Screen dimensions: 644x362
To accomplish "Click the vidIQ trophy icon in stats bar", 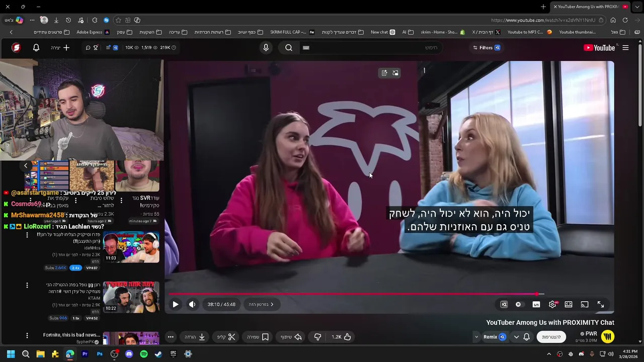I will (96, 48).
